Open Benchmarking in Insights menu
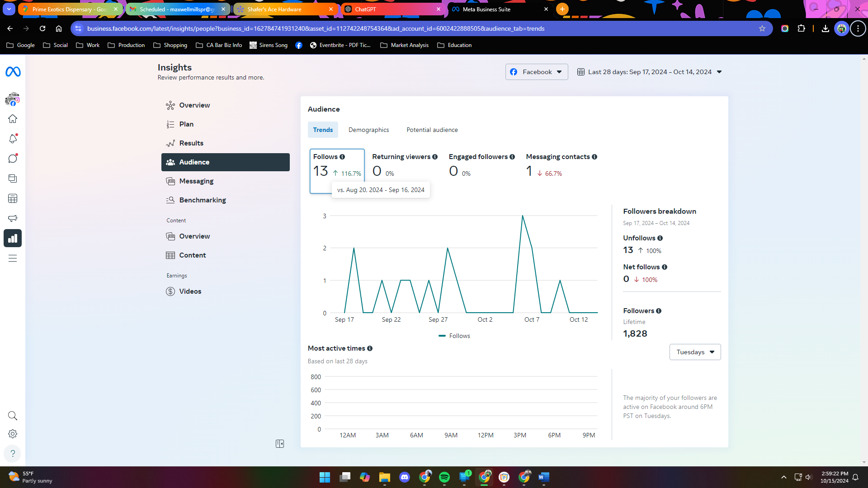Viewport: 868px width, 488px height. click(202, 200)
